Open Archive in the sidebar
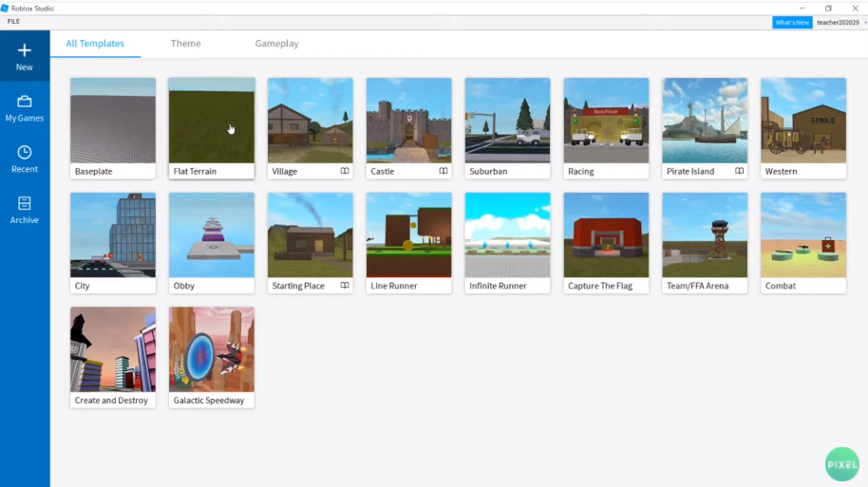This screenshot has height=487, width=868. click(x=25, y=211)
